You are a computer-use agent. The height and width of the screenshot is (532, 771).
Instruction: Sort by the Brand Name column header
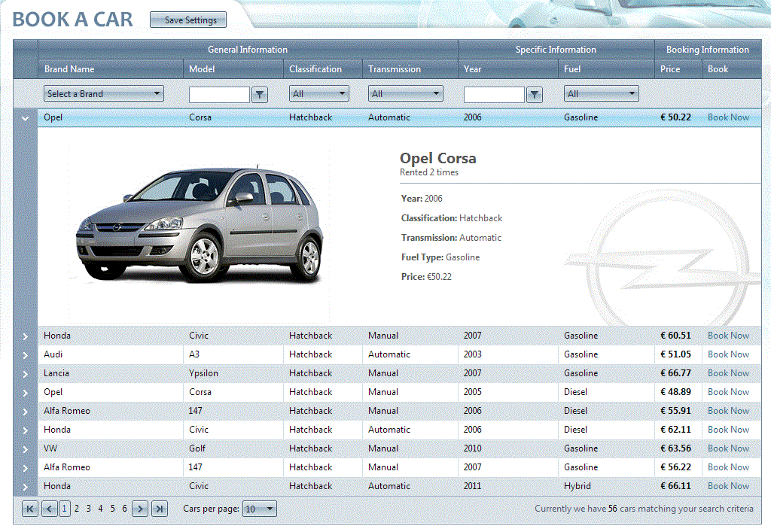pyautogui.click(x=69, y=69)
